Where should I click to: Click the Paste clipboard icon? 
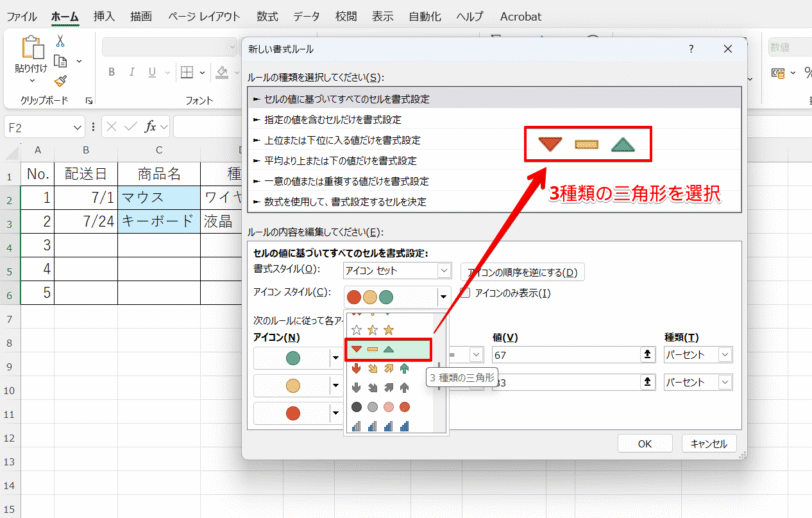coord(32,47)
